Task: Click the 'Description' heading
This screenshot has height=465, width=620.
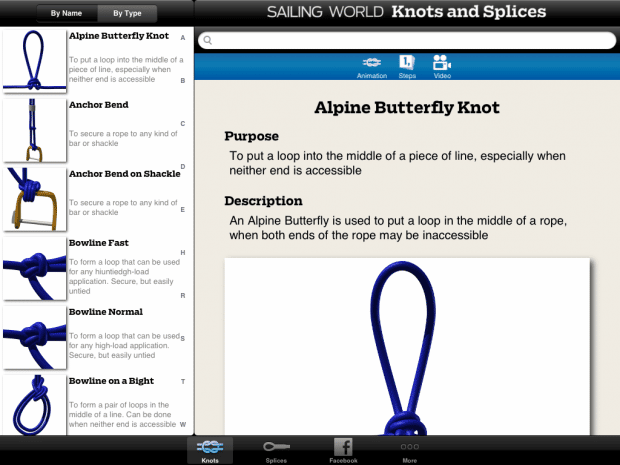Action: click(263, 201)
